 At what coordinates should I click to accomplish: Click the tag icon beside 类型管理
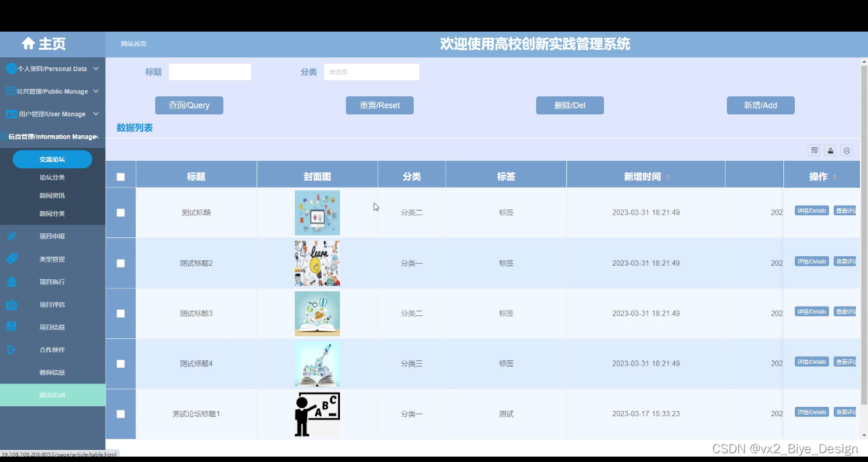coord(11,259)
